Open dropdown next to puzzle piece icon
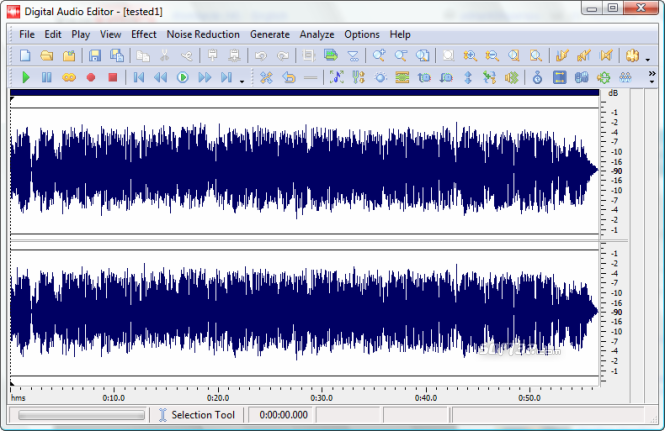This screenshot has width=665, height=431. (x=648, y=59)
